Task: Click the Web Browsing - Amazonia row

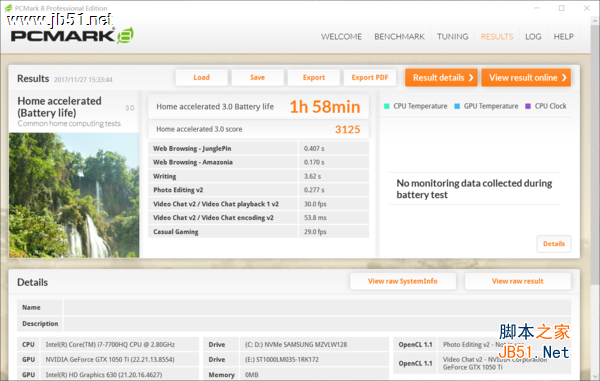Action: 258,162
